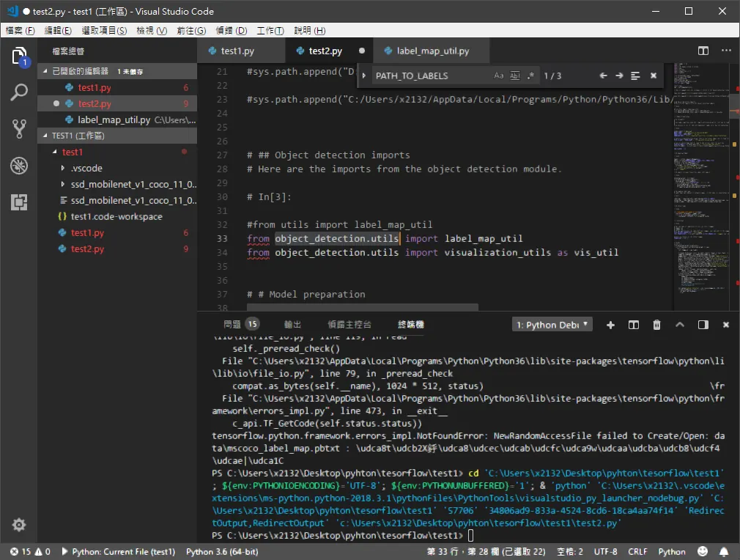Viewport: 740px width, 560px height.
Task: Open the Extensions view icon
Action: [19, 202]
